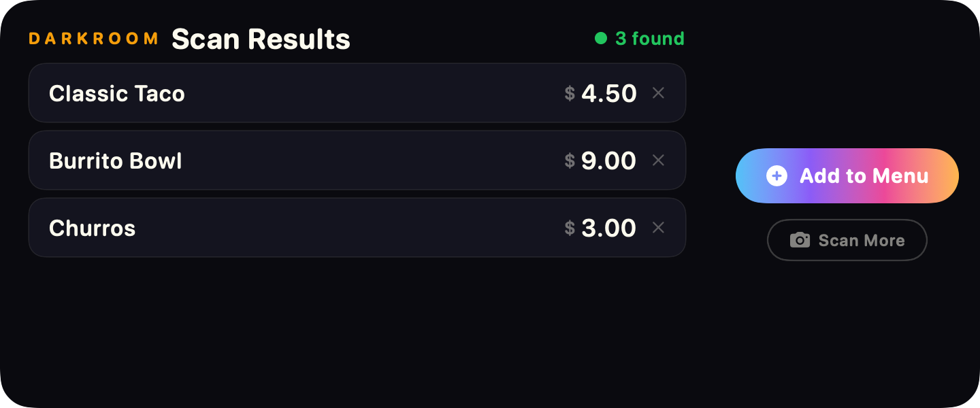Edit the Churros item name
Image resolution: width=980 pixels, height=408 pixels.
pos(93,228)
